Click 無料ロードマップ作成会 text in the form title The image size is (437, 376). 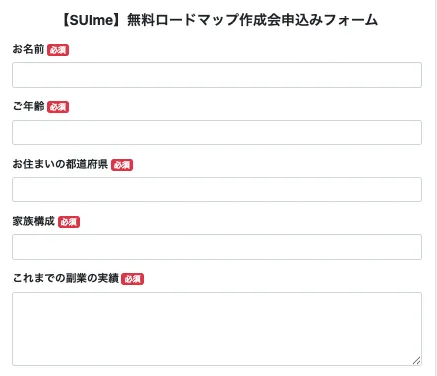pyautogui.click(x=204, y=20)
